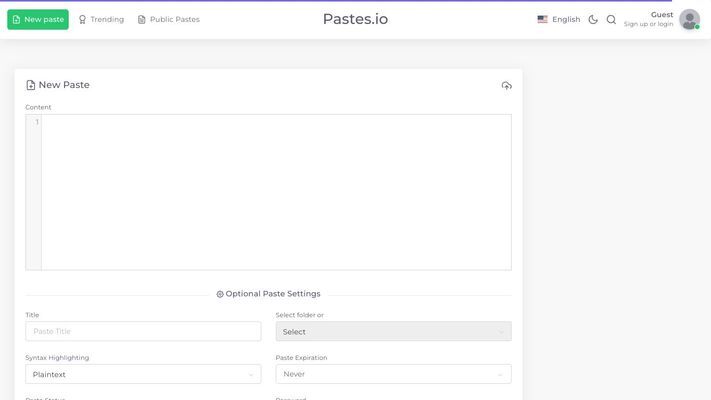Open the Select folder dropdown

click(394, 331)
